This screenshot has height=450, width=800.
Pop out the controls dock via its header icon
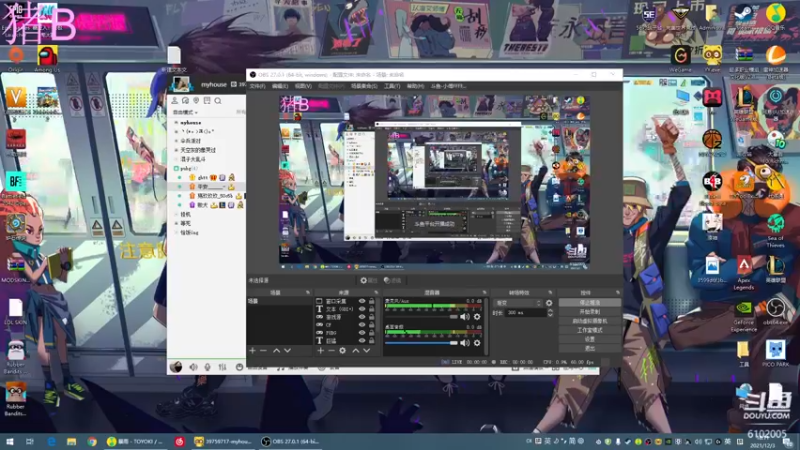coord(617,292)
